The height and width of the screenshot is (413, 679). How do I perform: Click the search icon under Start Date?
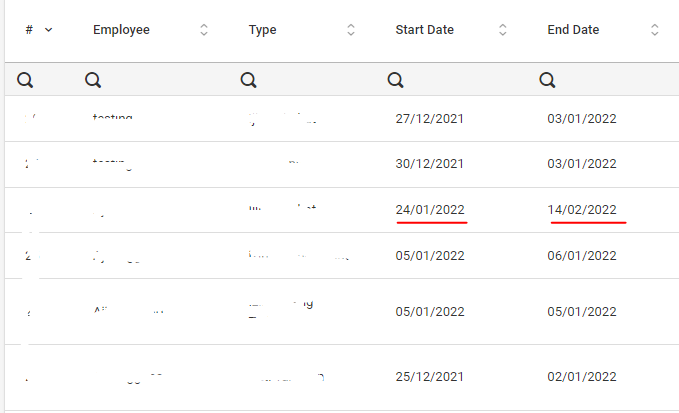[x=396, y=80]
